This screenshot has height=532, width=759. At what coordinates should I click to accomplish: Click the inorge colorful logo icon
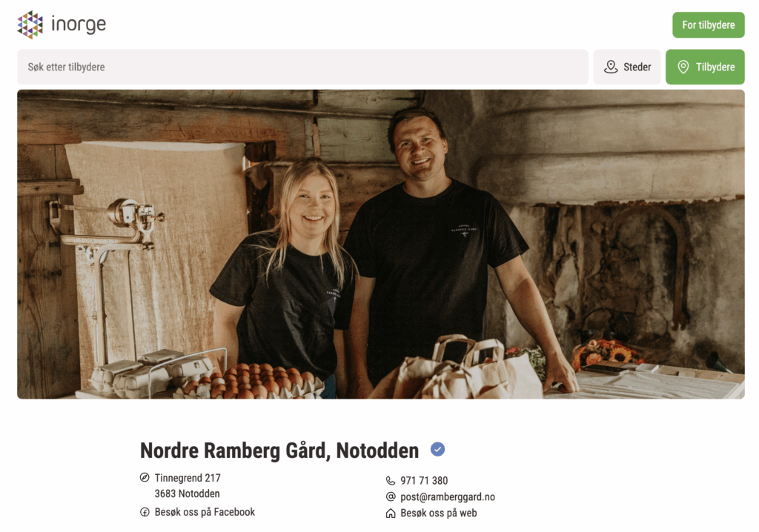tap(30, 24)
